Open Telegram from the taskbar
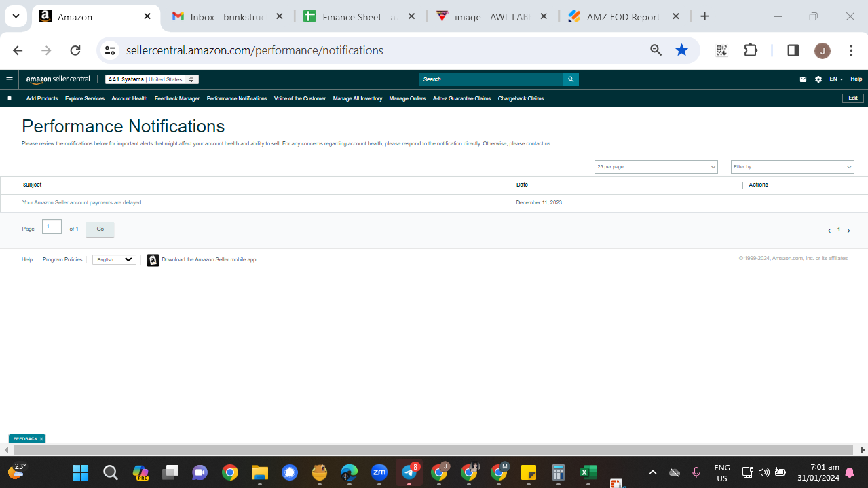 [409, 472]
